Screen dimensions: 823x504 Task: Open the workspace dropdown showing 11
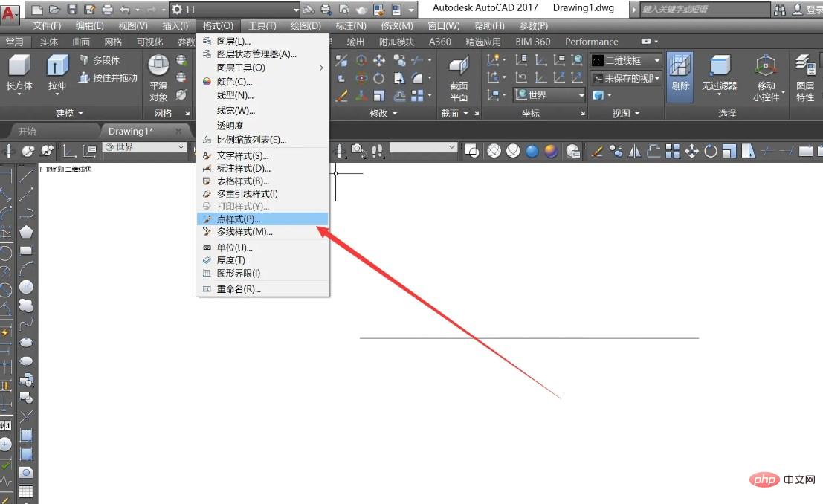click(x=235, y=10)
